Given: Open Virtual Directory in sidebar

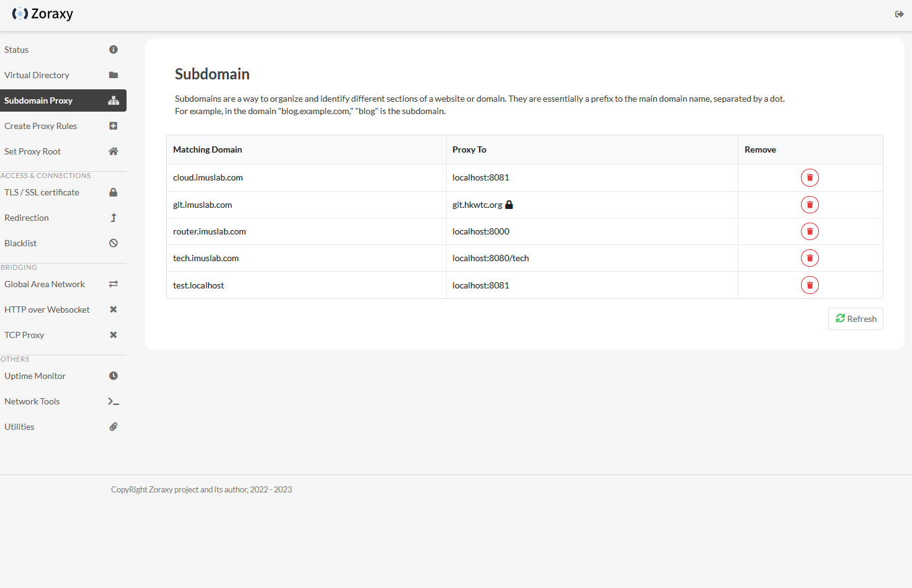Looking at the screenshot, I should tap(63, 75).
